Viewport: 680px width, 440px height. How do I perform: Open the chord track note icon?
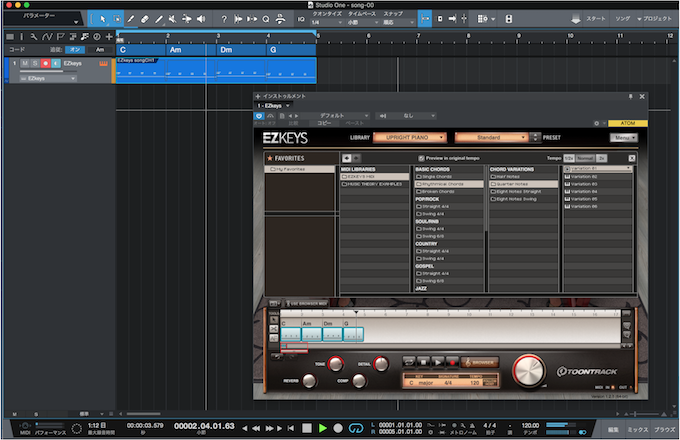coord(85,37)
